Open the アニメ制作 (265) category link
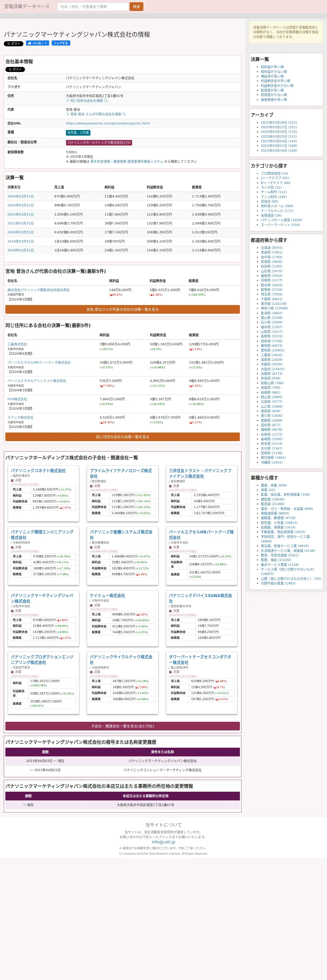 pyautogui.click(x=274, y=197)
